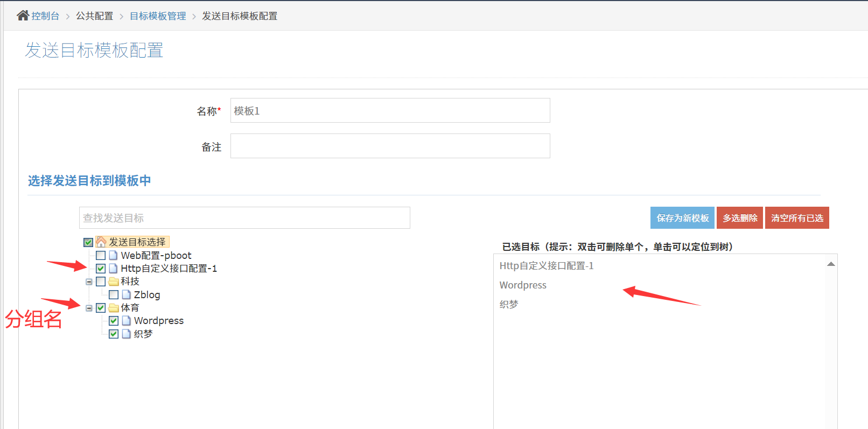Select Http自定义接口配置-1 in the 已选目标 list
The image size is (868, 429).
(x=547, y=266)
